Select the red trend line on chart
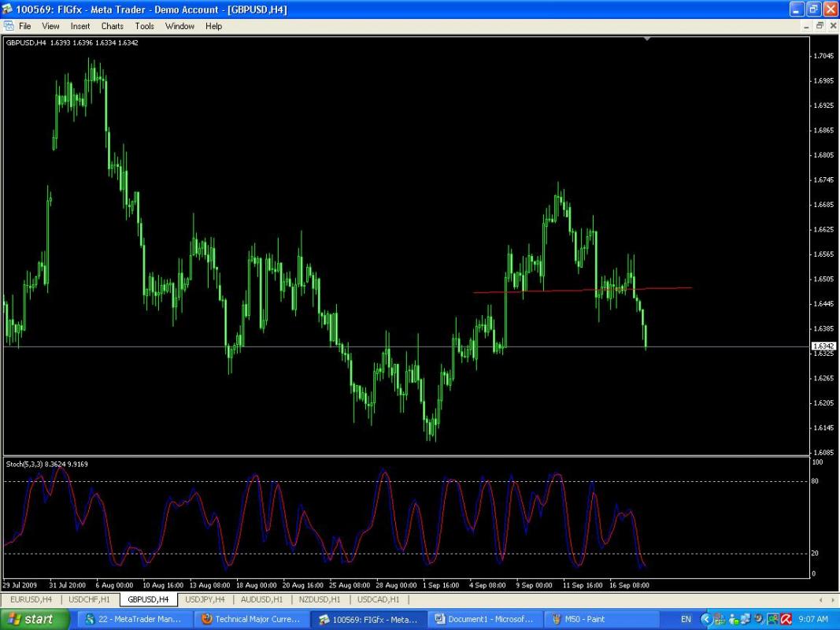Image resolution: width=840 pixels, height=630 pixels. [583, 291]
